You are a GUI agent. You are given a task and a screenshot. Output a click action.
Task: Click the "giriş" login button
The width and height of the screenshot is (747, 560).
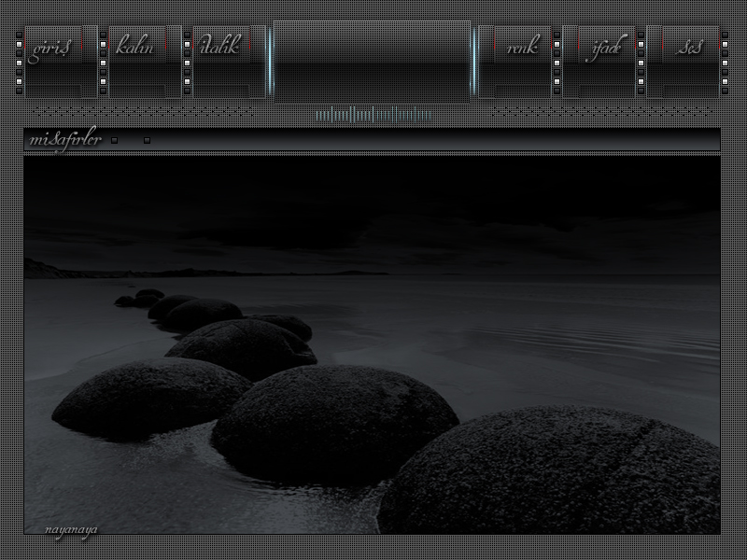pyautogui.click(x=51, y=49)
